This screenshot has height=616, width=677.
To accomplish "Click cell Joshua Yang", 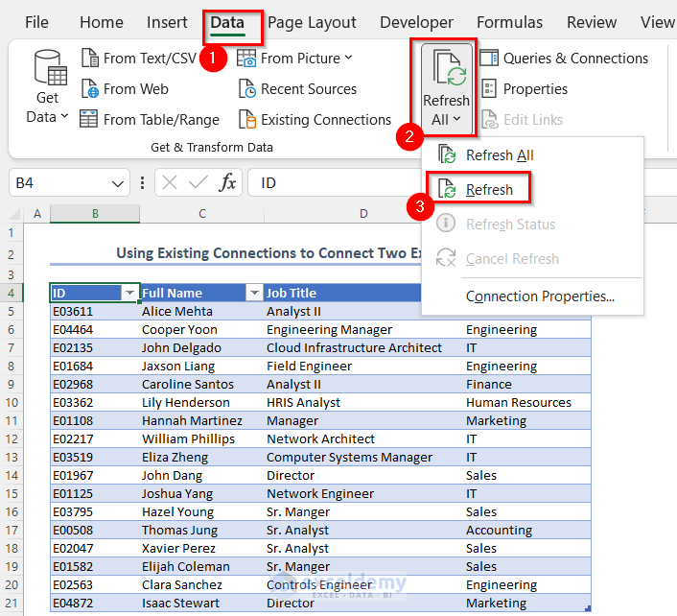I will point(201,493).
